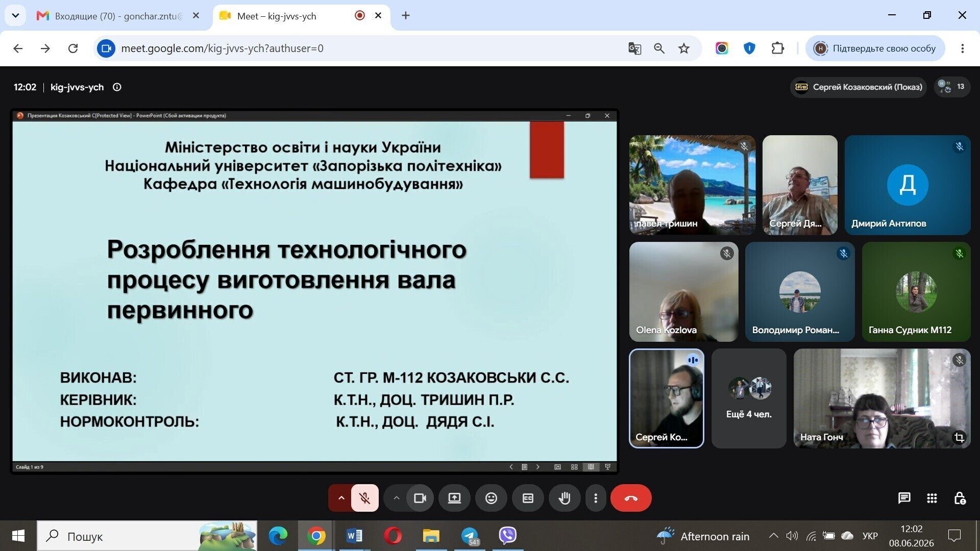Open a new browser tab

[x=406, y=16]
